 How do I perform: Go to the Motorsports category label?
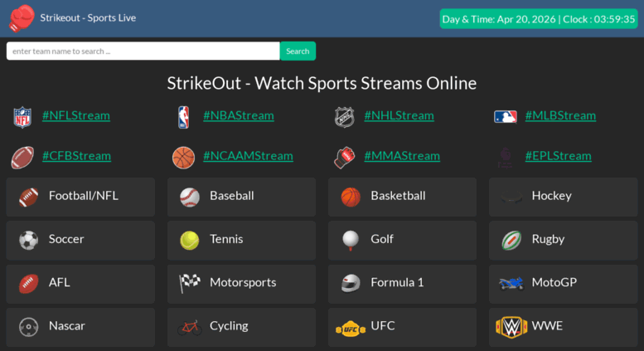(243, 282)
